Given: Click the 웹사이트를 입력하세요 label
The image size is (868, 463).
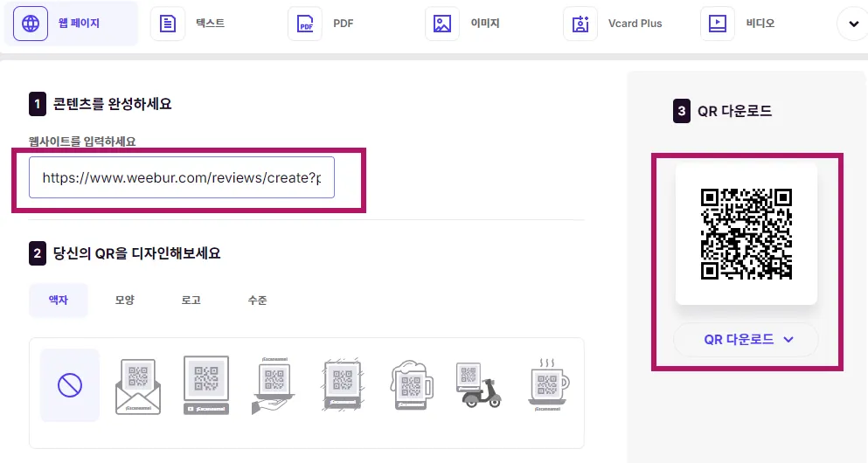Looking at the screenshot, I should point(82,142).
